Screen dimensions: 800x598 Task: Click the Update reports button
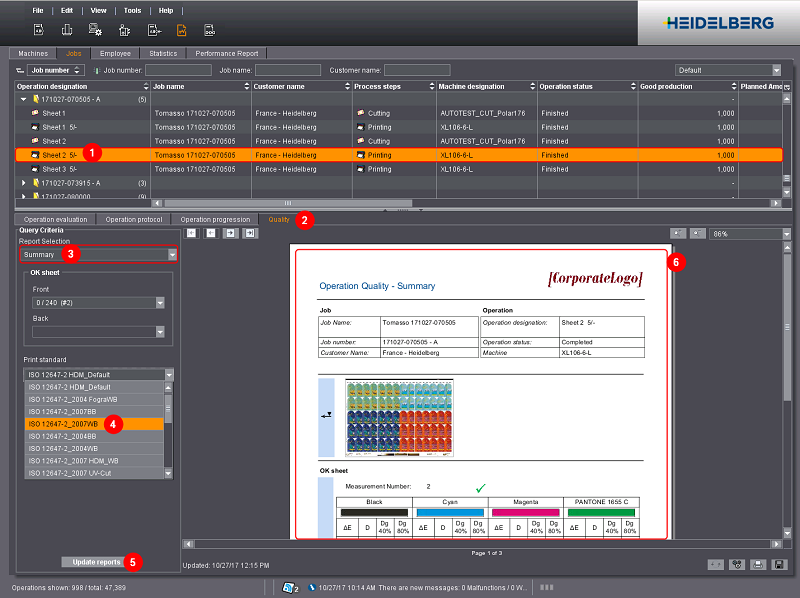tap(94, 562)
